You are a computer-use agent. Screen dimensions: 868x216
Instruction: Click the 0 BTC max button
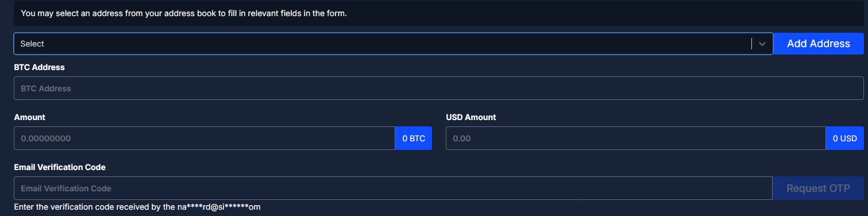pos(414,138)
